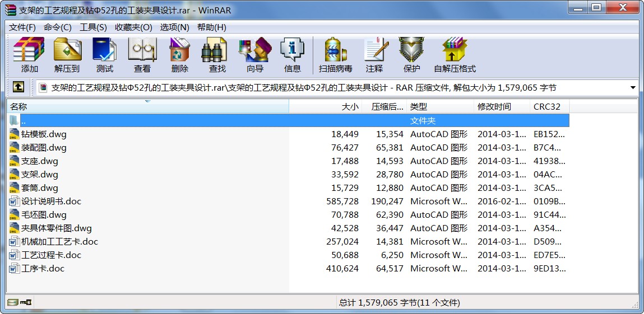Click the 解压到 (Extract To) icon
This screenshot has width=644, height=314.
pos(67,55)
